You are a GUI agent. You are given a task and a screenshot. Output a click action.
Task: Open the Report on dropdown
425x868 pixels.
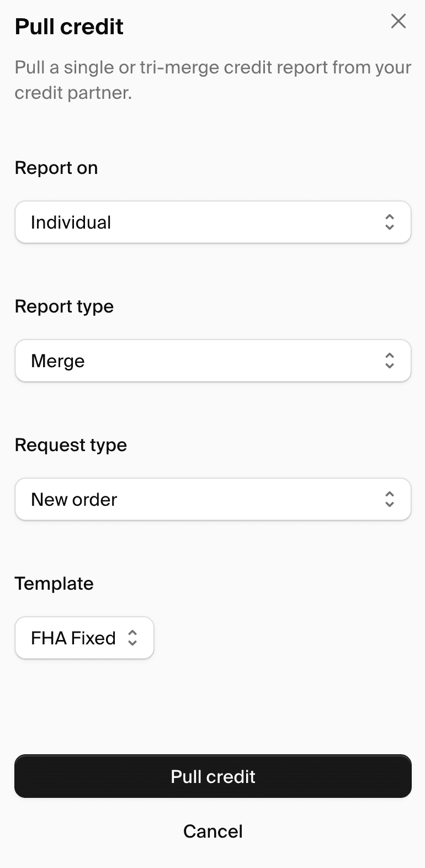pos(212,222)
